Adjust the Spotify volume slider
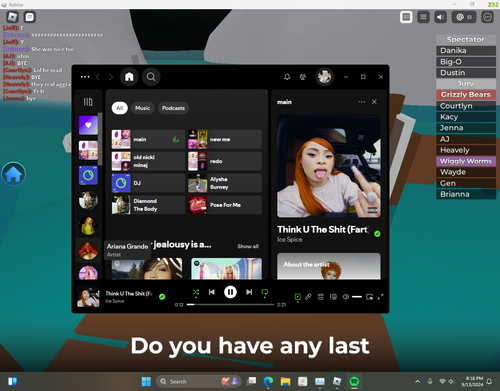500x391 pixels. pos(357,297)
